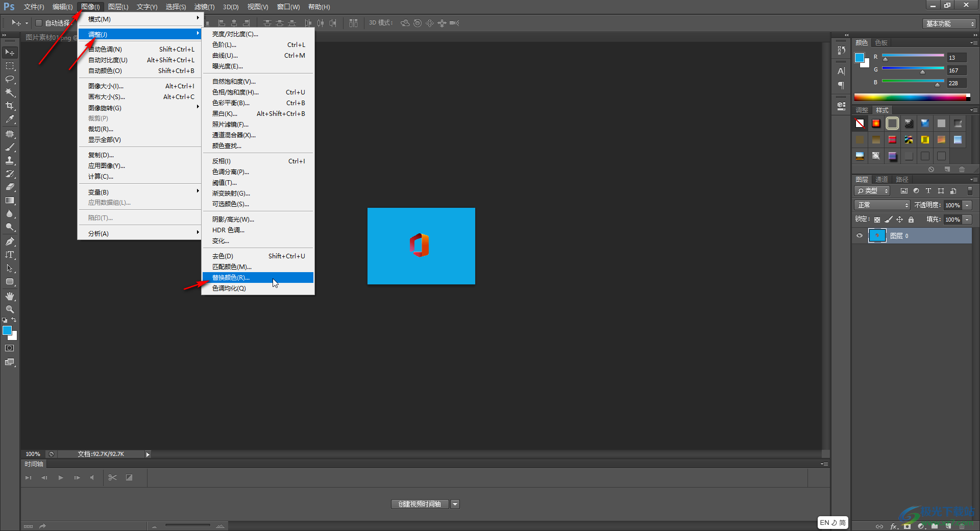Select the Rectangular Marquee tool

coord(10,66)
